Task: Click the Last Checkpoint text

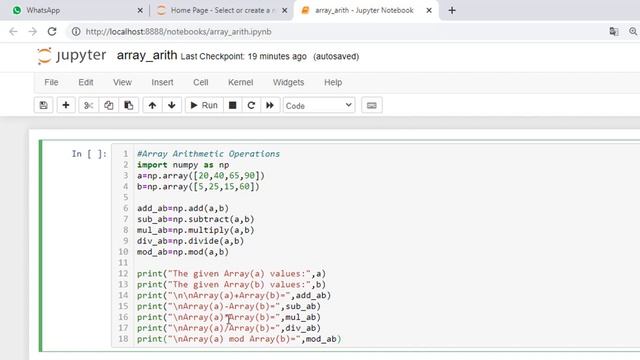Action: (244, 56)
